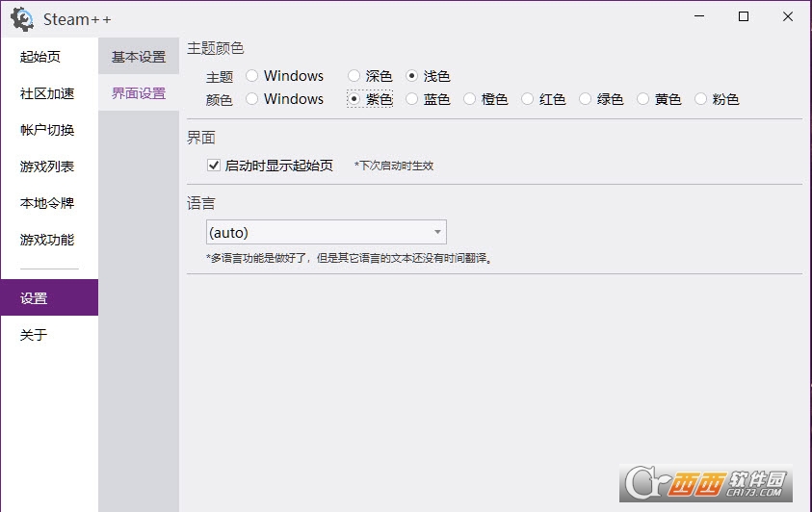This screenshot has width=812, height=512.
Task: Click the *下次启动时生效 note
Action: [394, 166]
